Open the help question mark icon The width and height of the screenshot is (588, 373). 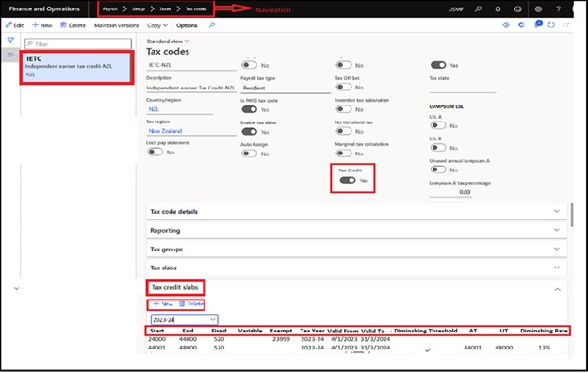point(558,8)
